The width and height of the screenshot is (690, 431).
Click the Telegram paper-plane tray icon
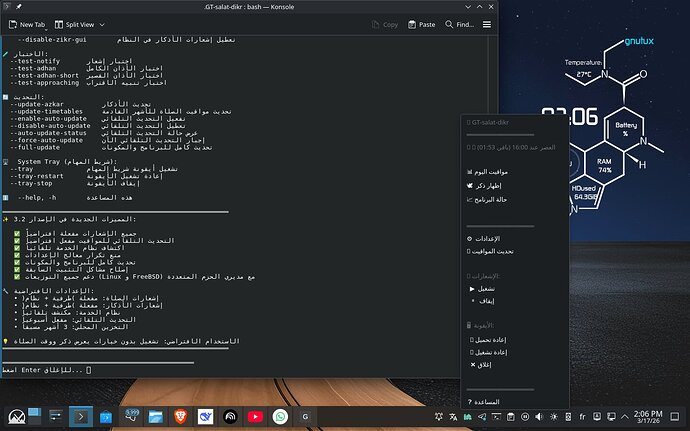(x=482, y=416)
